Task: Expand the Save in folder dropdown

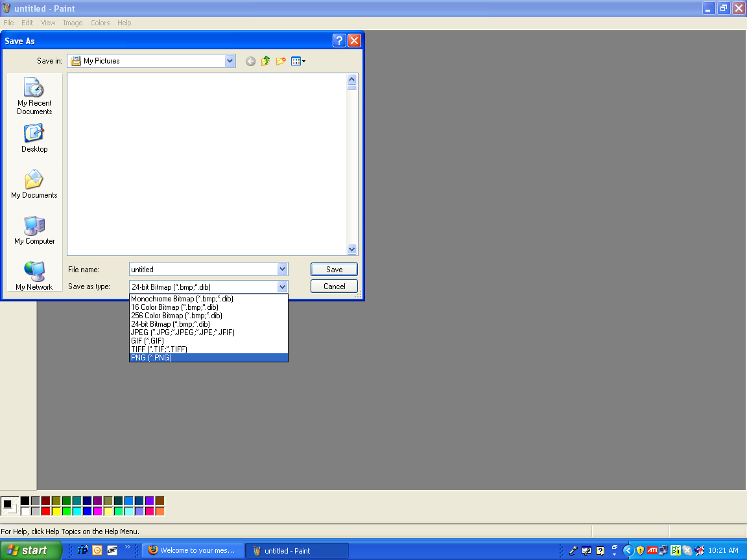Action: coord(230,60)
